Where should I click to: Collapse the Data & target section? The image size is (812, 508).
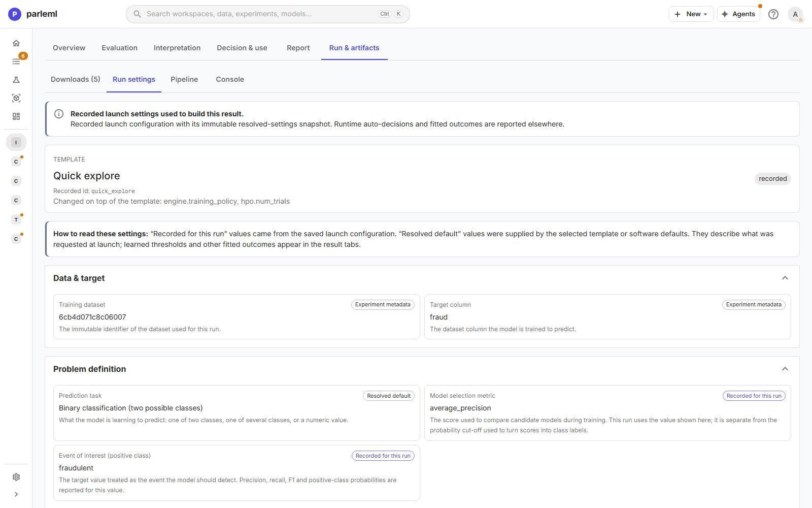[785, 278]
